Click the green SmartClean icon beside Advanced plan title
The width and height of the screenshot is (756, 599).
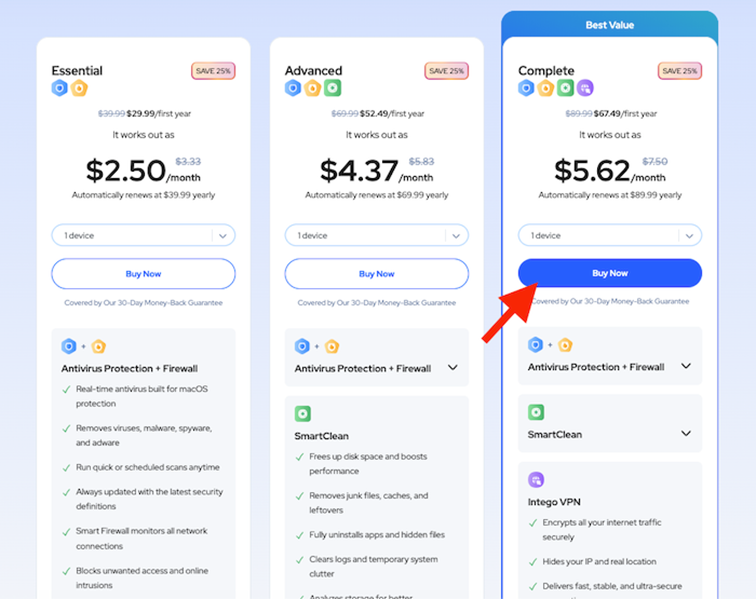pos(331,88)
